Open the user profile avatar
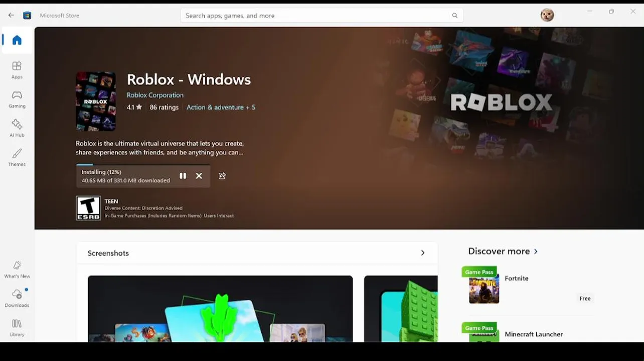Screen dimensions: 644x361 547,15
